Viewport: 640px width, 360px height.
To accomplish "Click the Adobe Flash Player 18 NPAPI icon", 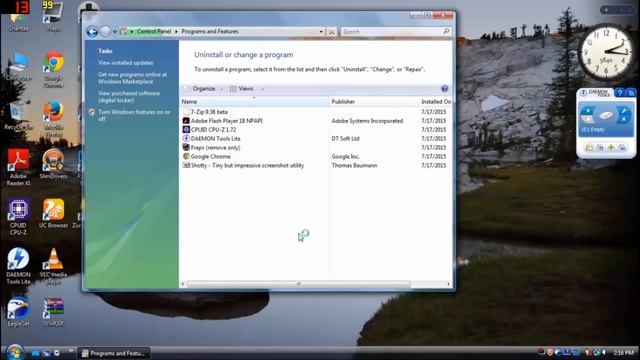I will [186, 121].
